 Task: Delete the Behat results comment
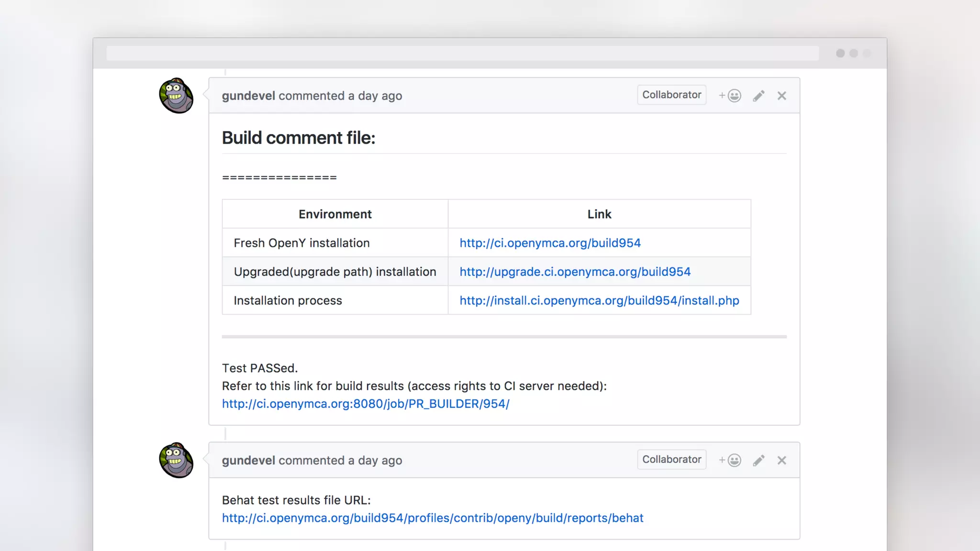coord(781,460)
